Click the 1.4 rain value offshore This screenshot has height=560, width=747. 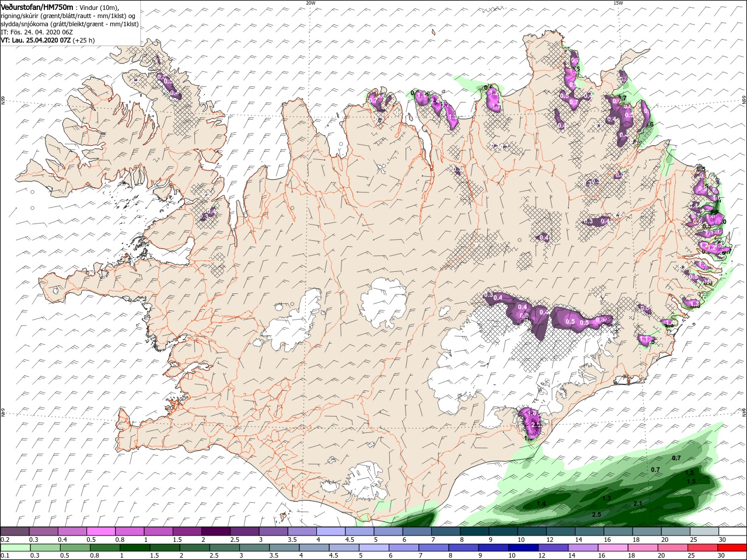coord(541,503)
